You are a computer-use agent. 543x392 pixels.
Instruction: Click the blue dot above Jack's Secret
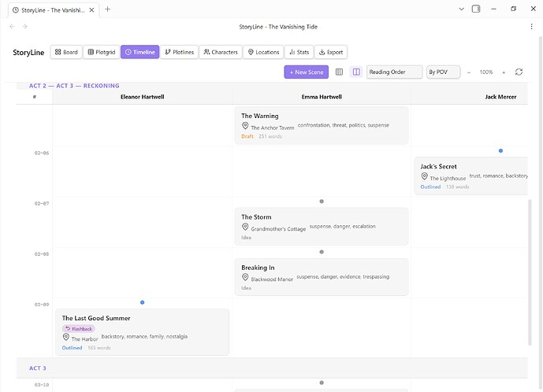pyautogui.click(x=500, y=150)
